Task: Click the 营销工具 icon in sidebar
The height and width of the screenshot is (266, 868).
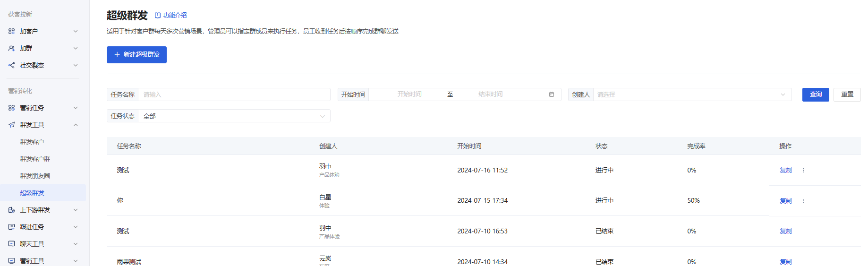Action: [11, 261]
